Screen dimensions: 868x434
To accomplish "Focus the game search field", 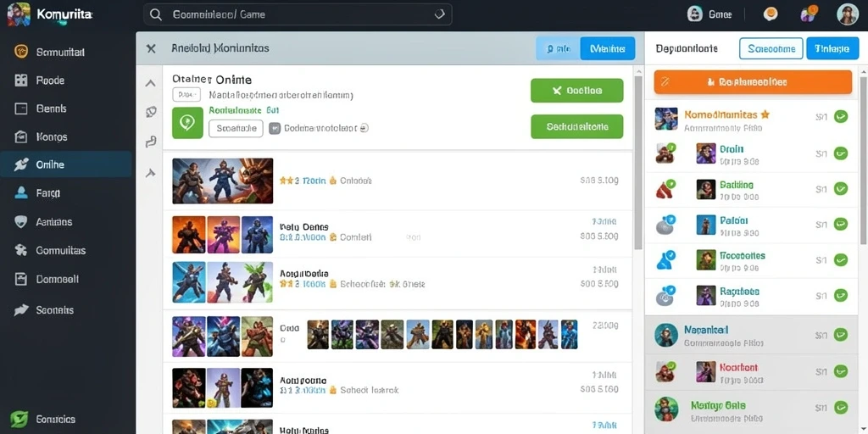I will (298, 15).
